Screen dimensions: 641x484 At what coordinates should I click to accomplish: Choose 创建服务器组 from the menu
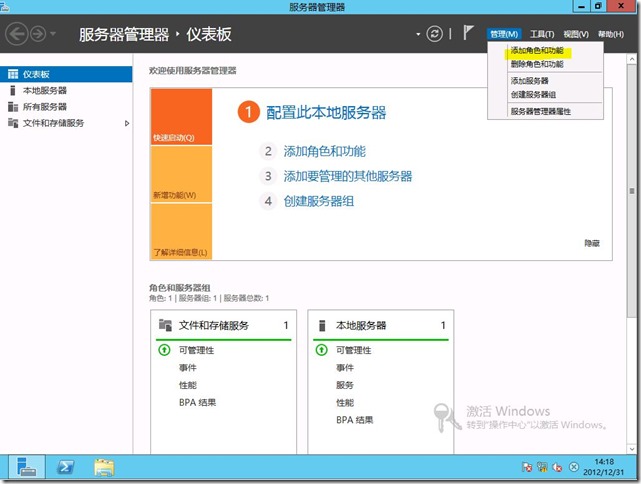[533, 95]
